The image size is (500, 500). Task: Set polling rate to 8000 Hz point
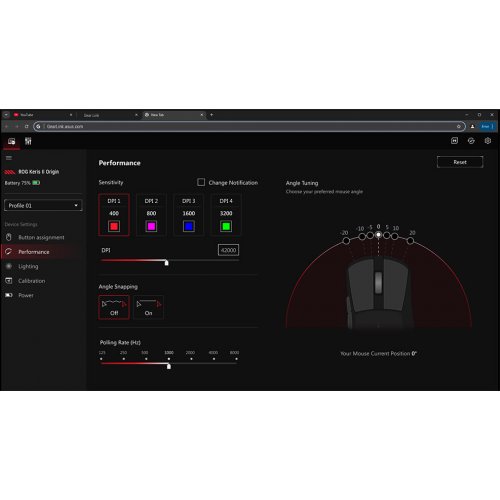236,359
